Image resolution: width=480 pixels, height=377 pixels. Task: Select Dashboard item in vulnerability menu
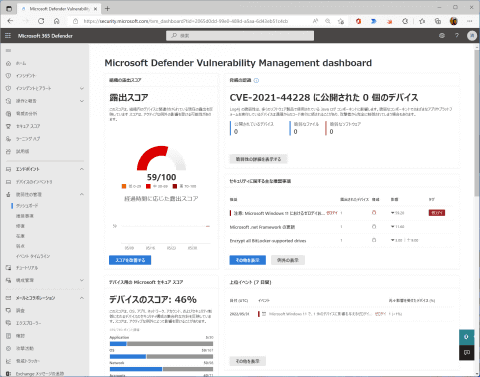click(x=27, y=206)
